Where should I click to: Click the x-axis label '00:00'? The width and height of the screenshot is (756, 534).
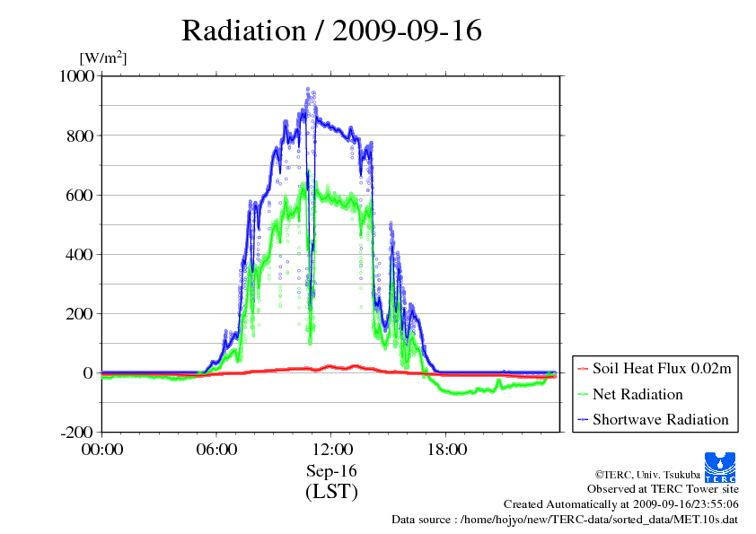[102, 450]
